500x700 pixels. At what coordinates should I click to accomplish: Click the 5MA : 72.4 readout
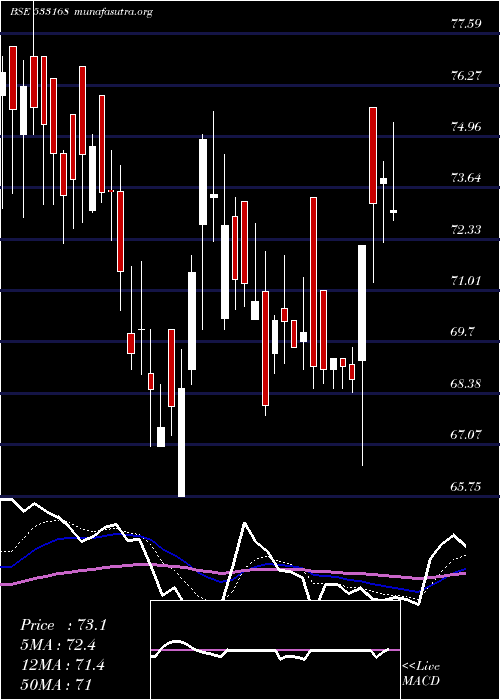point(58,645)
